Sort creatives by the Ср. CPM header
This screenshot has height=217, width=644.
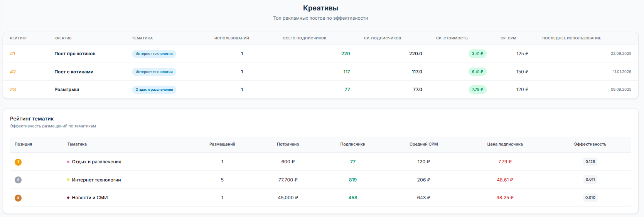pos(508,38)
